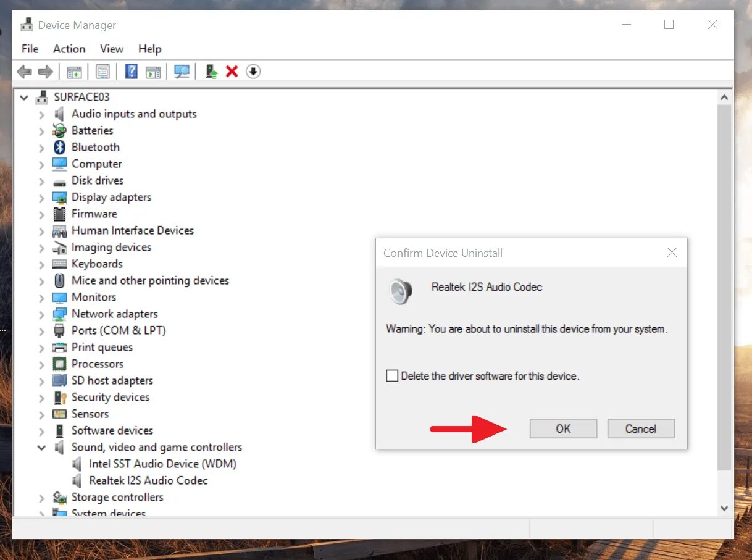Click the Batteries category icon

(59, 130)
